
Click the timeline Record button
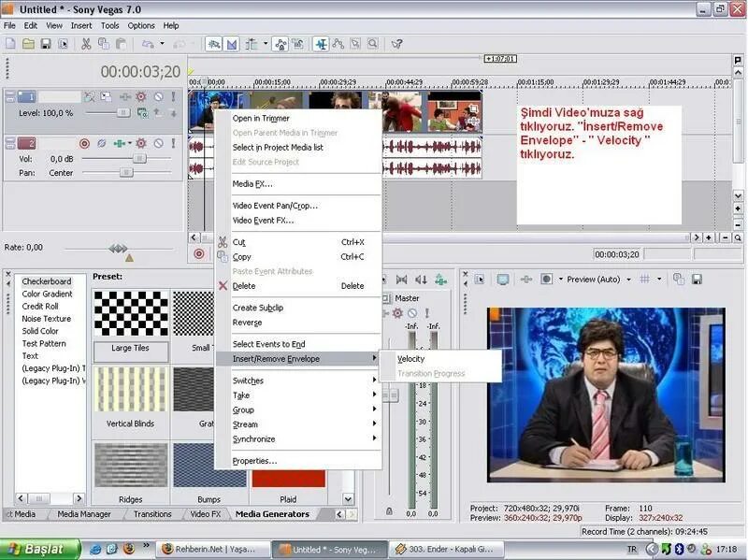[x=199, y=254]
